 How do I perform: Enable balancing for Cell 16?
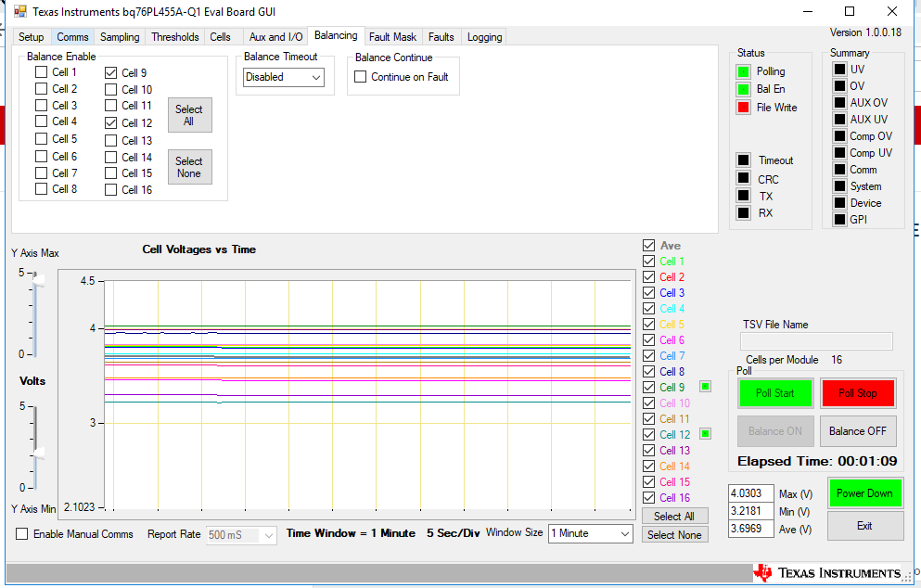coord(111,190)
